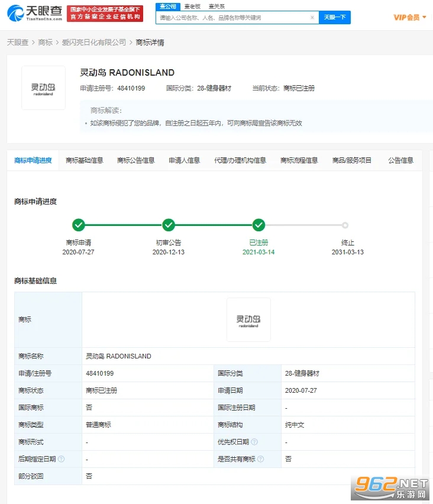Image resolution: width=433 pixels, height=504 pixels.
Task: Click table cell 灵动岛 RADONISLAND name
Action: pyautogui.click(x=248, y=356)
